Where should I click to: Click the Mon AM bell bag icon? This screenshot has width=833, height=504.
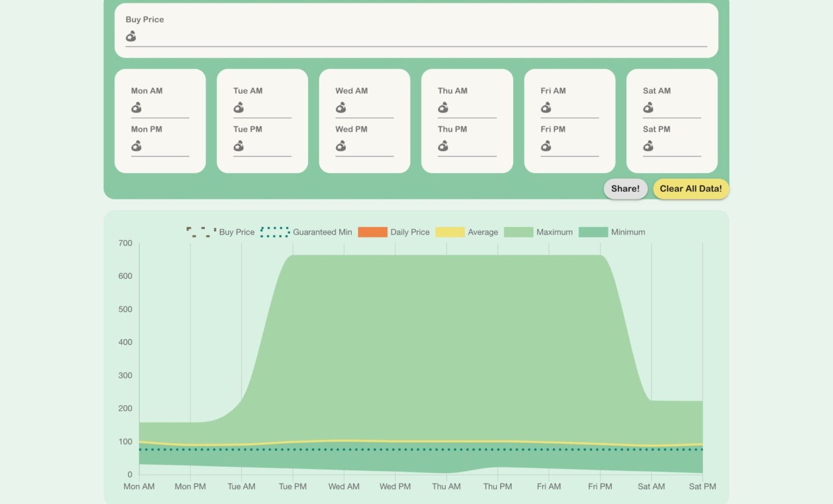coord(136,108)
